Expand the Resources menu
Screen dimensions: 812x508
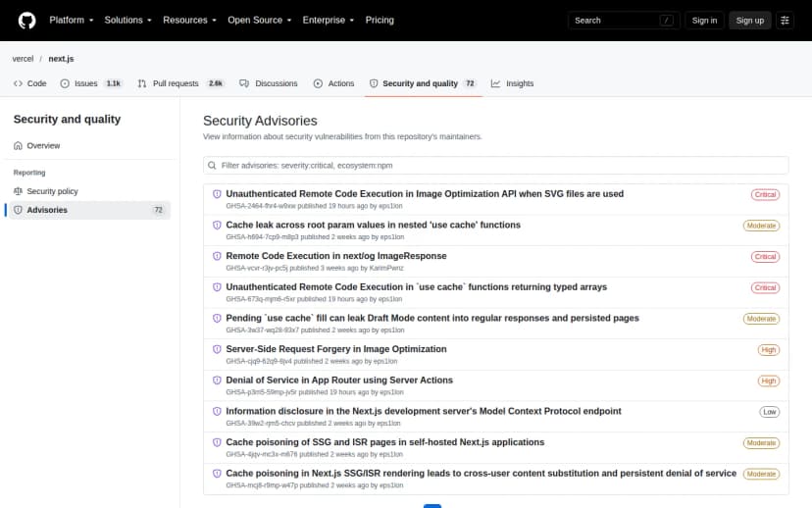189,21
